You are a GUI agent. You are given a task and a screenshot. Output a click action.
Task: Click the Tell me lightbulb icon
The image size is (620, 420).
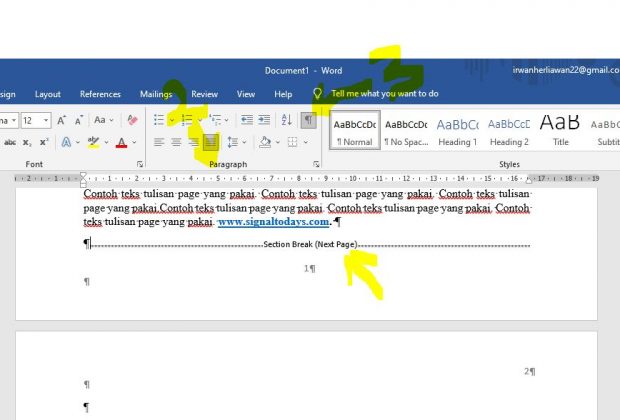317,94
